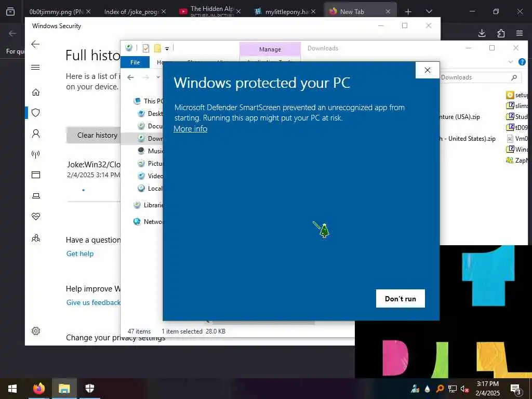Select This PC in navigation tree
Viewport: 532px width, 399px height.
pos(149,101)
